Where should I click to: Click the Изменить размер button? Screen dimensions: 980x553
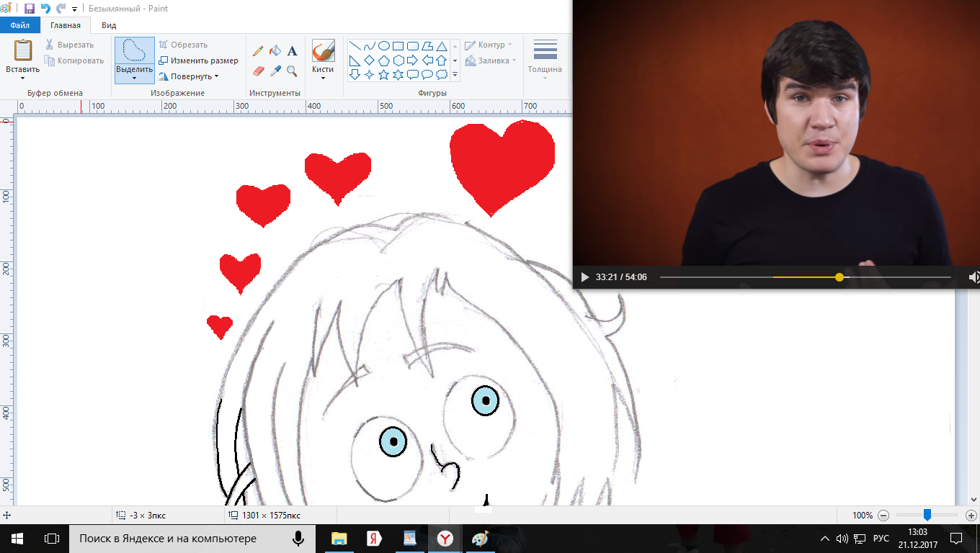pos(199,60)
